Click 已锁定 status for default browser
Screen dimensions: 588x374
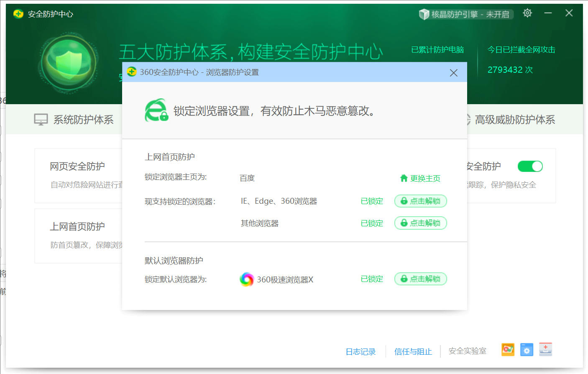tap(372, 279)
